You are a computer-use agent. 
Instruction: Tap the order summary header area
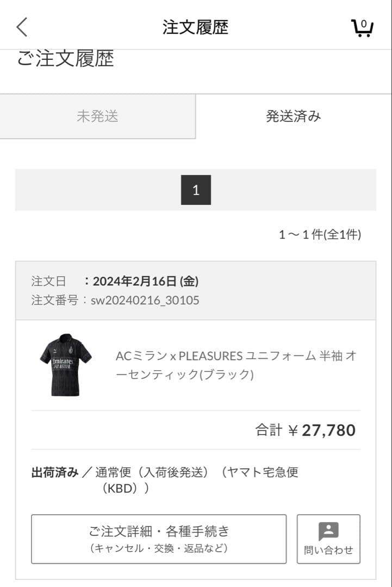pos(196,291)
